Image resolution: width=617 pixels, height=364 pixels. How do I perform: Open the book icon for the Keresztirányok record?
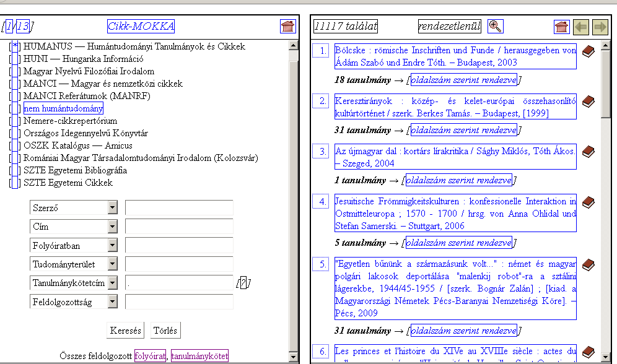(x=588, y=102)
